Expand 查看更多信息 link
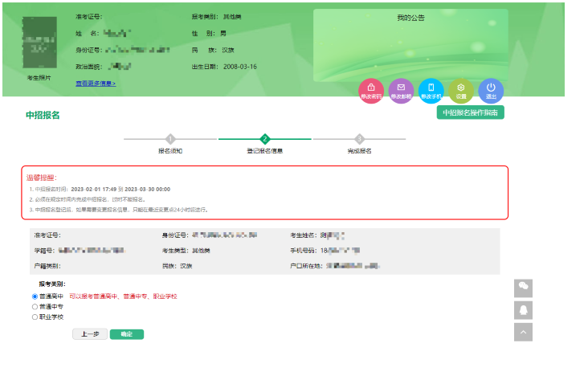The image size is (588, 376). [x=96, y=83]
